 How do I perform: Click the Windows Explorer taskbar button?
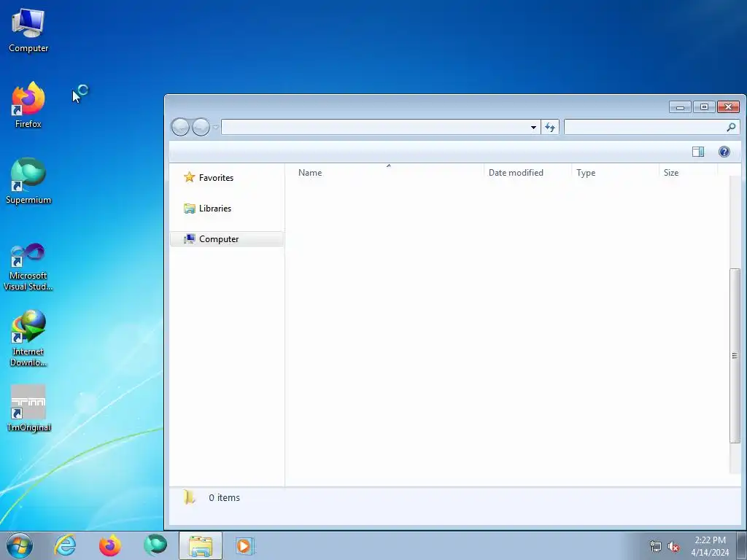tap(201, 545)
